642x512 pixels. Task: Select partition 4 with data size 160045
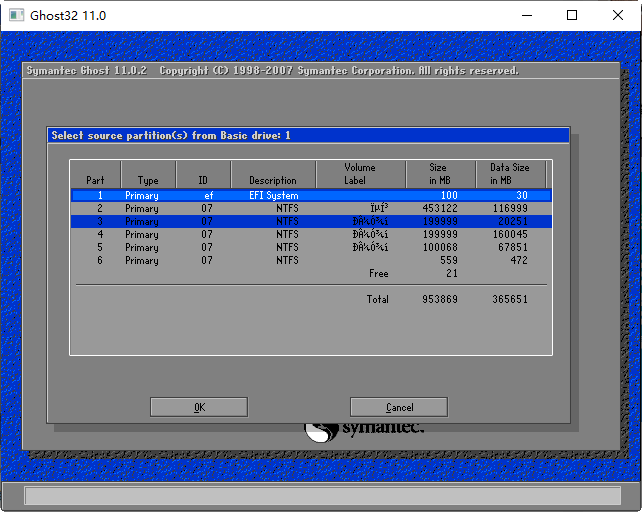pos(310,235)
